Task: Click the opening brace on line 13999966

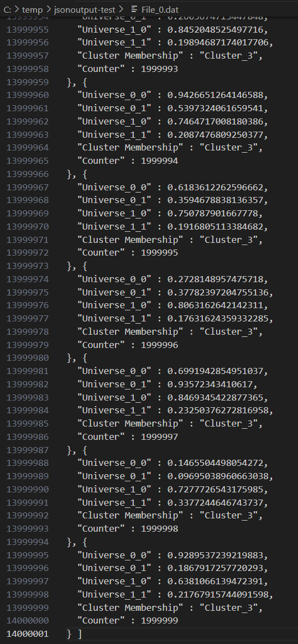Action: pyautogui.click(x=85, y=174)
